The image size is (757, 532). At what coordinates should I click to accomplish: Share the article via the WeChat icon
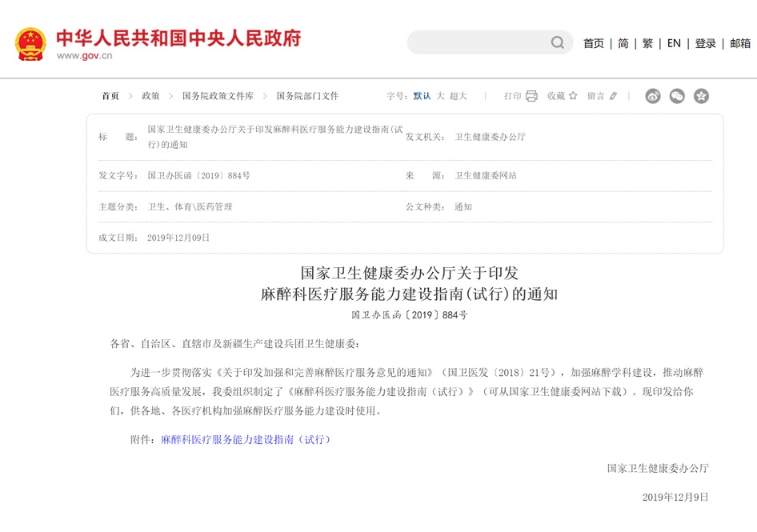pos(677,95)
